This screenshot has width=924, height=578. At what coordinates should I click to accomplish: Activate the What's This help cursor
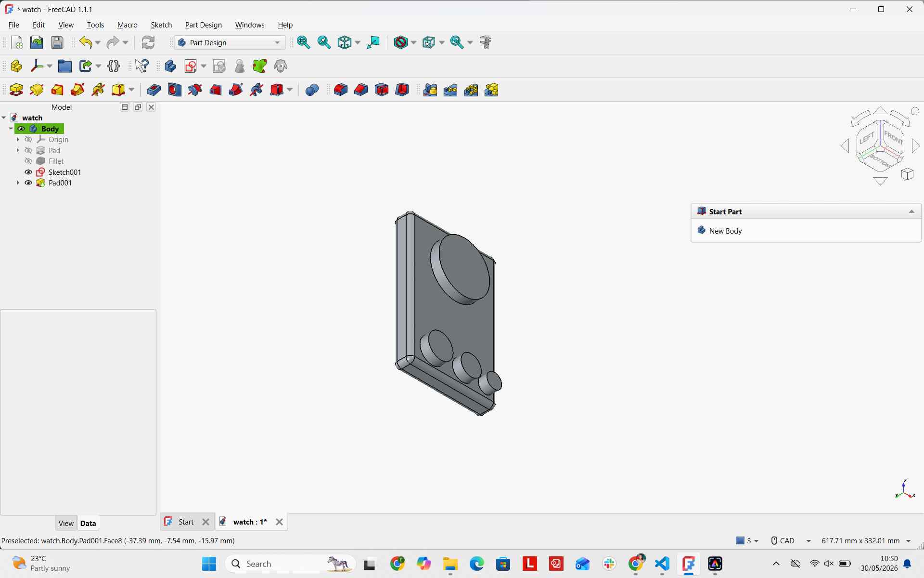coord(142,66)
